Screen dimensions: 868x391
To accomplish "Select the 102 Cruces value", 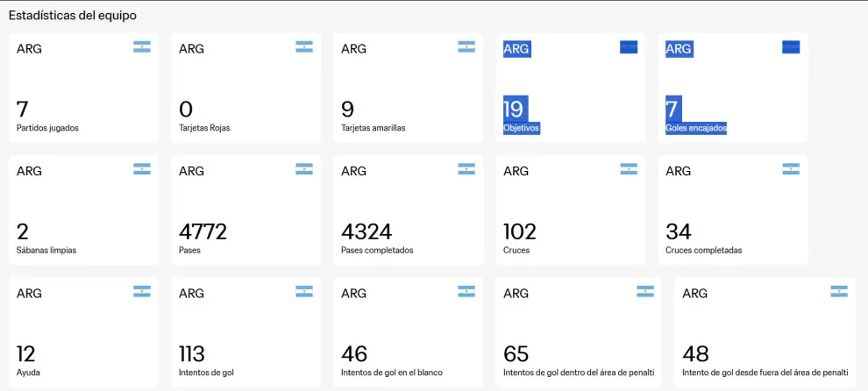I will (520, 231).
